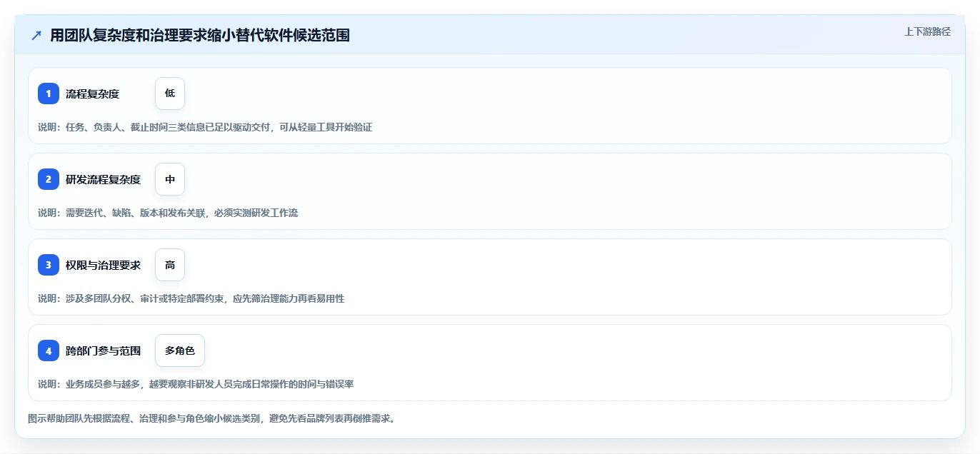Click the description starting 说明：涉及多团队分权
Viewport: 980px width, 454px height.
[x=191, y=298]
